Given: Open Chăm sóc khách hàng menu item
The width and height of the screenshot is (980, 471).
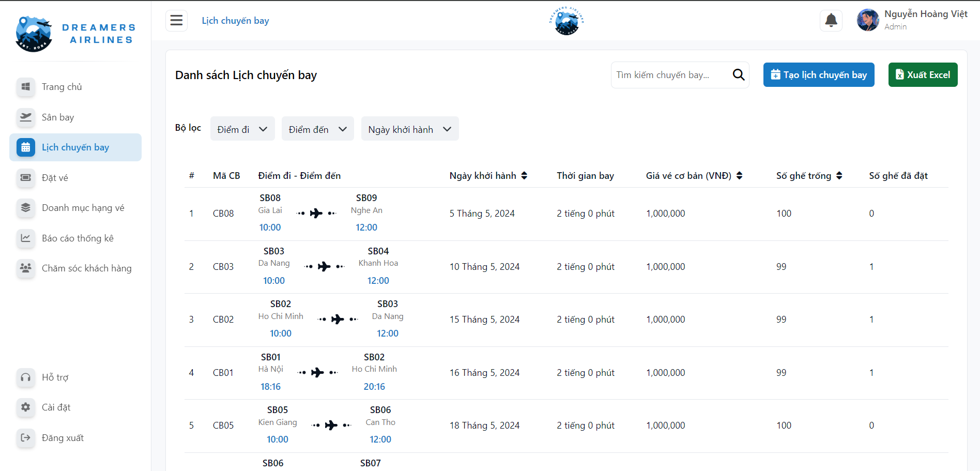Looking at the screenshot, I should (x=75, y=268).
